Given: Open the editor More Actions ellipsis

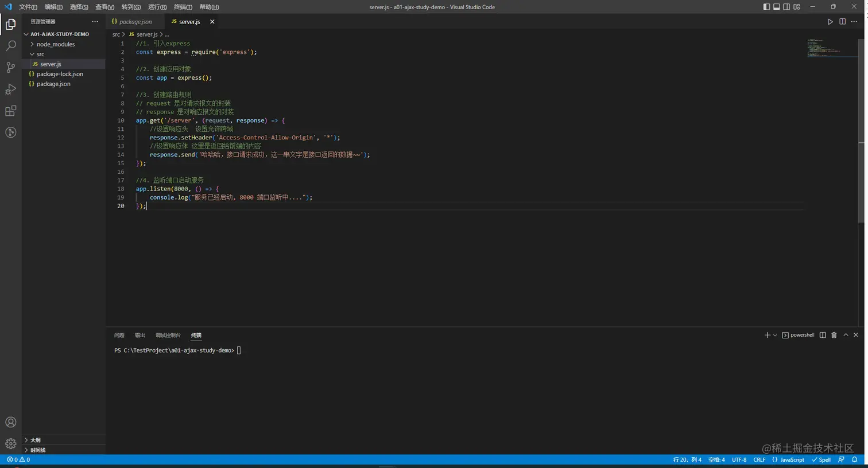Looking at the screenshot, I should [x=854, y=22].
